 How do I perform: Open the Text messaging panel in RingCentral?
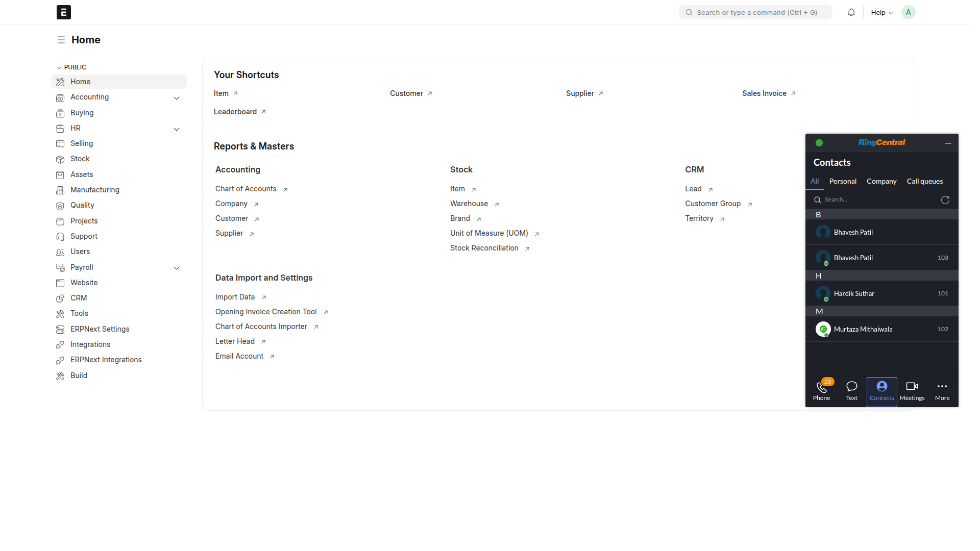pos(852,390)
